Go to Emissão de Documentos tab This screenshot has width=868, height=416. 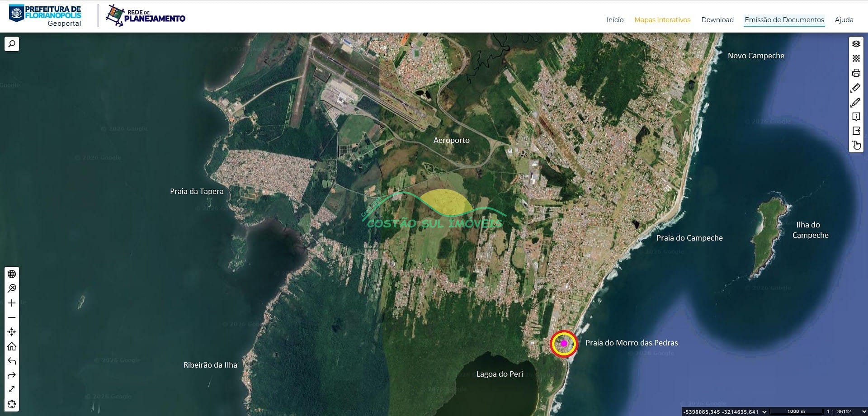tap(784, 20)
